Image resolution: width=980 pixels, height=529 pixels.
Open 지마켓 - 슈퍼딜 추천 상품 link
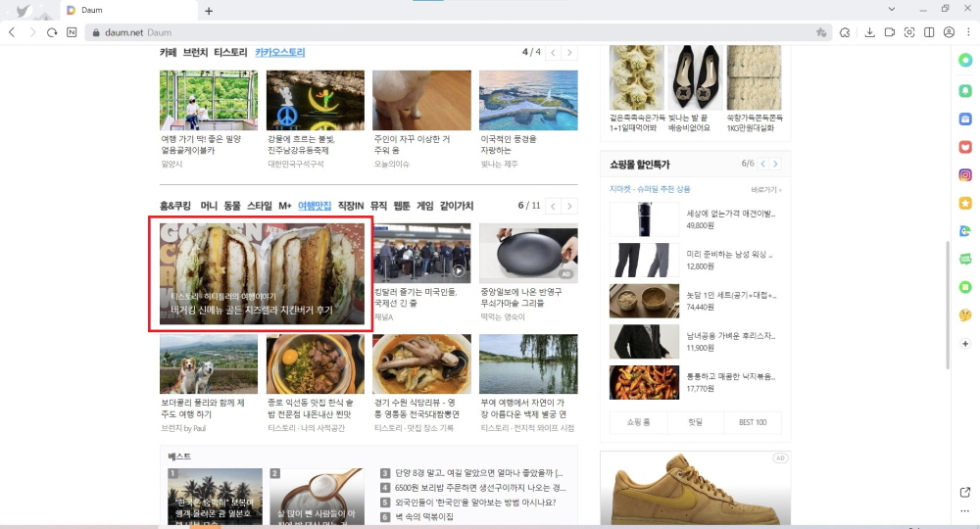[x=650, y=189]
